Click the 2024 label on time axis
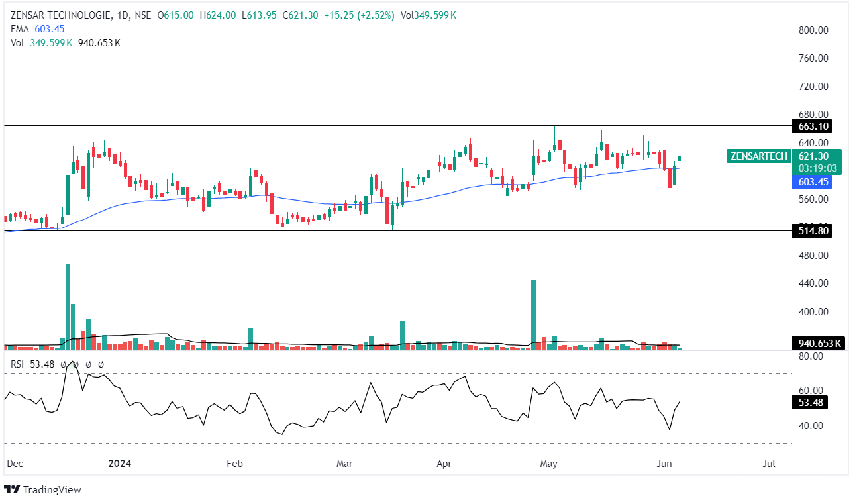The height and width of the screenshot is (504, 857). click(119, 464)
